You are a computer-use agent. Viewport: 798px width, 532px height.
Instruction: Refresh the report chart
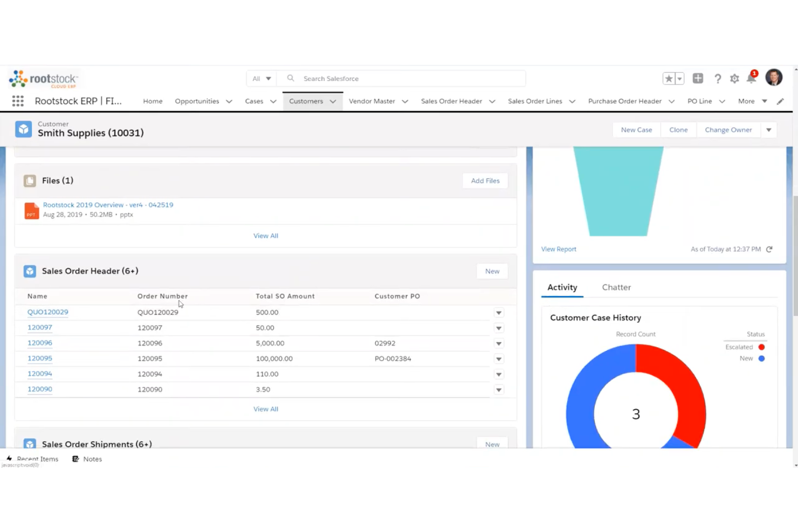[769, 249]
